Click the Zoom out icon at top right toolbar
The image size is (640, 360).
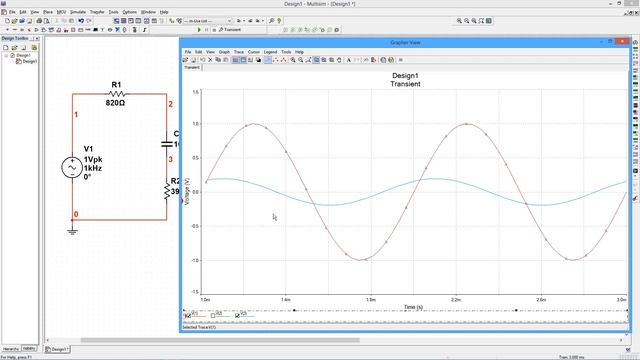pos(467,21)
